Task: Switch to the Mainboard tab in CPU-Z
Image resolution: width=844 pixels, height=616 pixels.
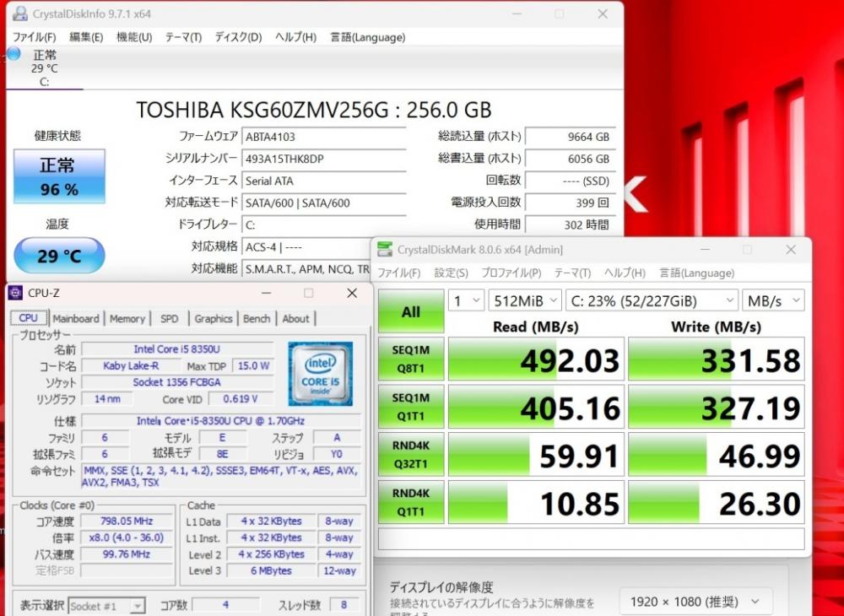Action: tap(76, 318)
